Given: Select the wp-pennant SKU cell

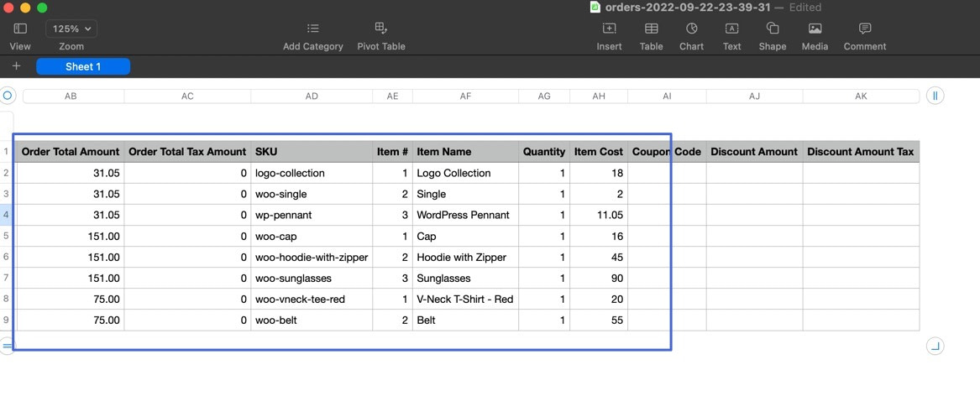Looking at the screenshot, I should [x=312, y=215].
